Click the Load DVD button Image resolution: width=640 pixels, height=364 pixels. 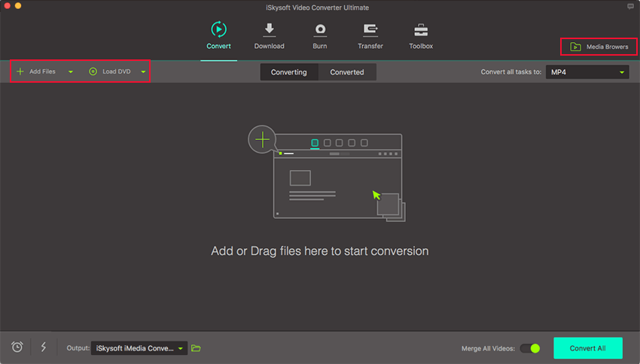(x=110, y=72)
